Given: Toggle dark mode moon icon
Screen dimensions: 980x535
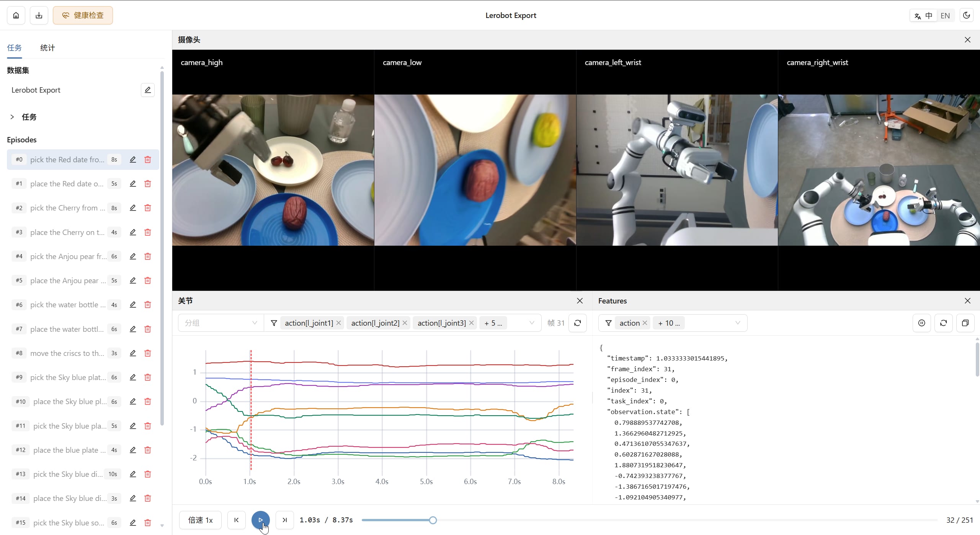Looking at the screenshot, I should coord(967,15).
